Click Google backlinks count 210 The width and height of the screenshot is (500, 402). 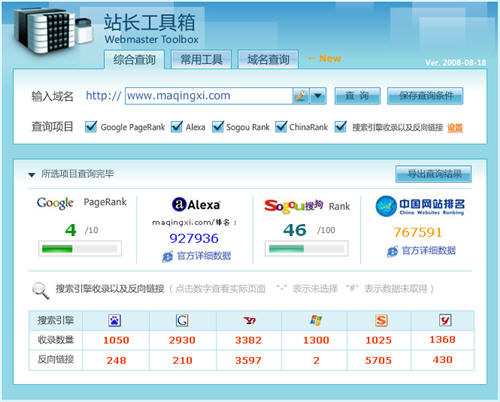click(x=182, y=361)
